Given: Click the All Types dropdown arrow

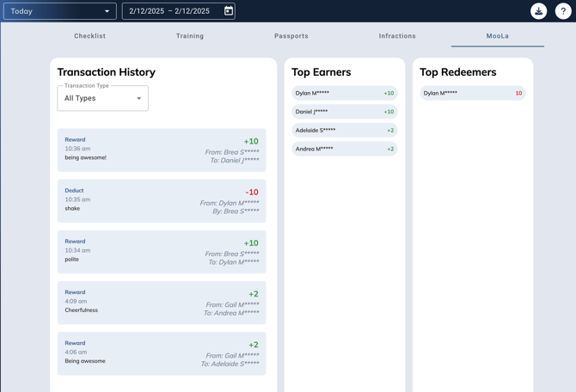Looking at the screenshot, I should (x=138, y=99).
